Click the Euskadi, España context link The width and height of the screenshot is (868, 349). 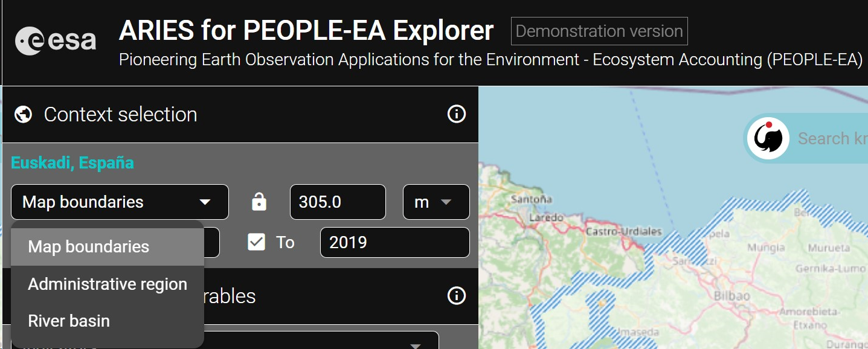[x=72, y=163]
